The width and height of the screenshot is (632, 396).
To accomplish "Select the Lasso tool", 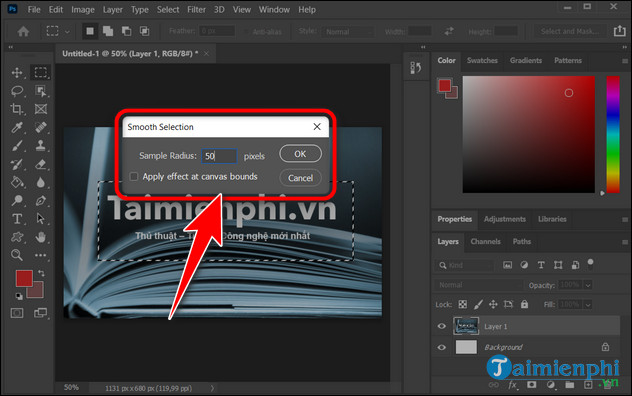I will tap(17, 91).
